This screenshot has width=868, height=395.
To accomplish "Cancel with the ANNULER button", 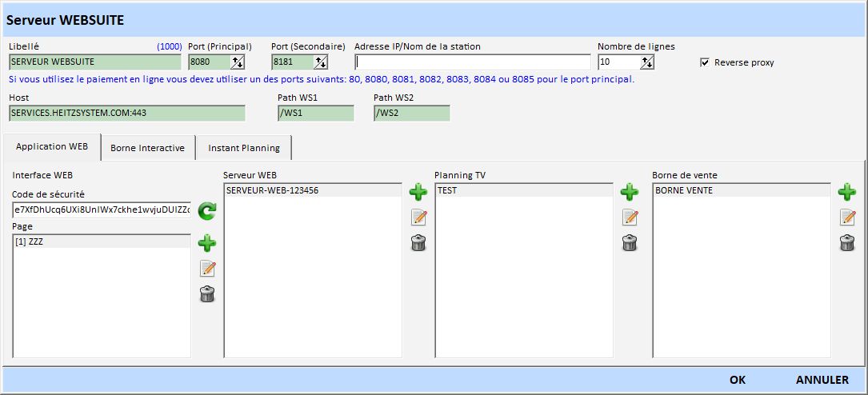I will click(x=822, y=380).
